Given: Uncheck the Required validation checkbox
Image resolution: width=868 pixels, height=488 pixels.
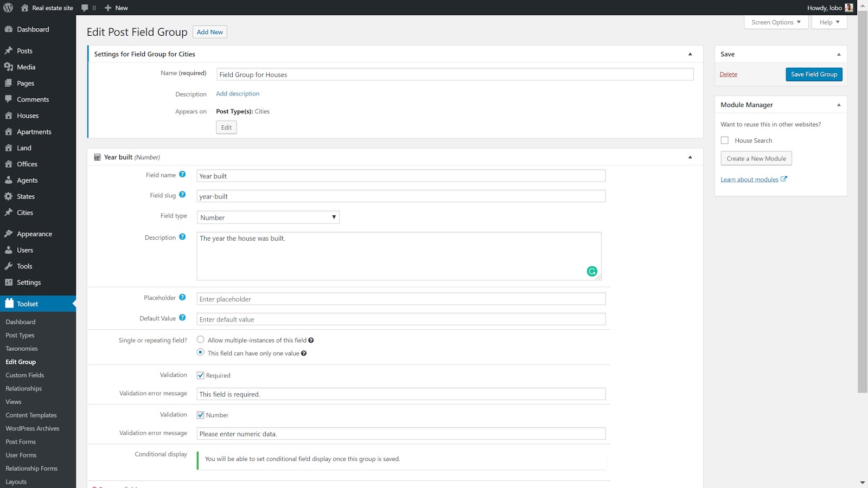Looking at the screenshot, I should (200, 375).
